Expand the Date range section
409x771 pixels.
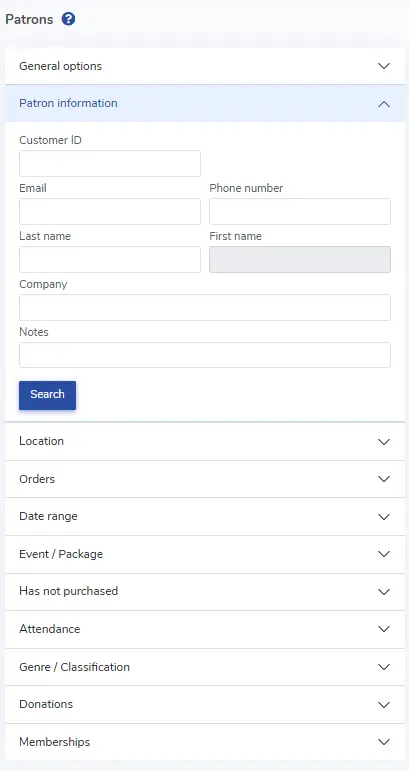coord(205,516)
